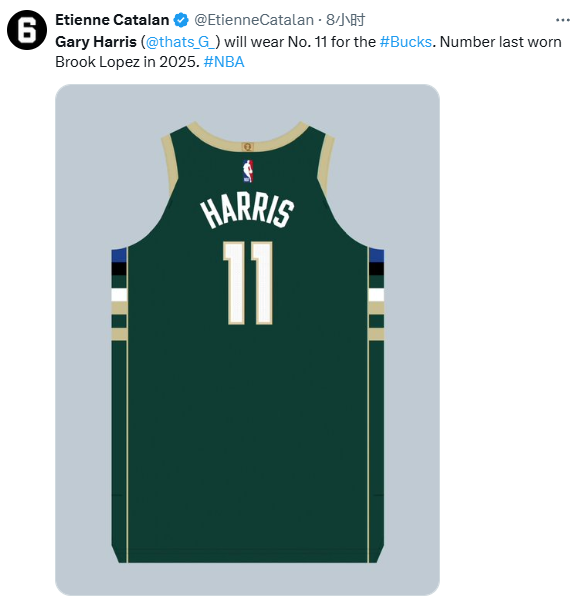Follow the #NBA hashtag

click(x=224, y=62)
